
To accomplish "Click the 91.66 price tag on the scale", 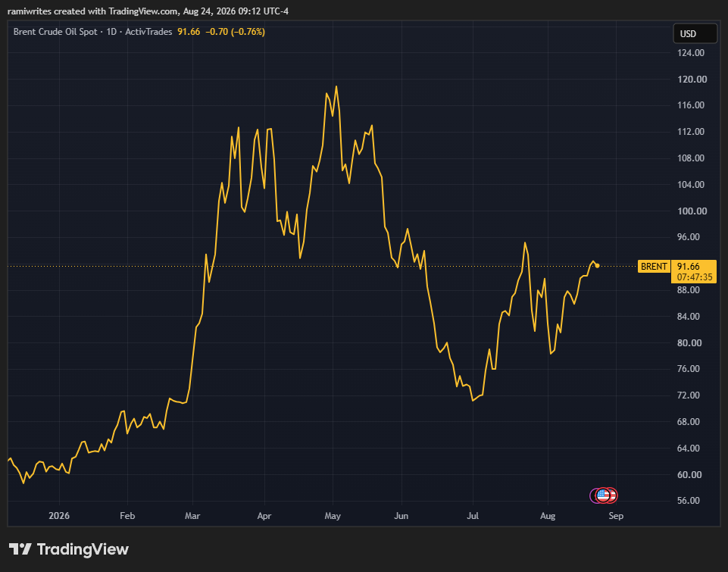I will [x=688, y=267].
